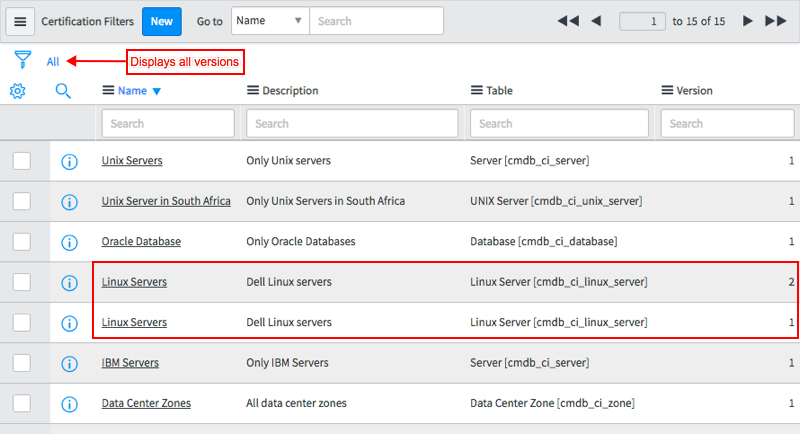Open the Unix Servers filter link

tap(132, 160)
